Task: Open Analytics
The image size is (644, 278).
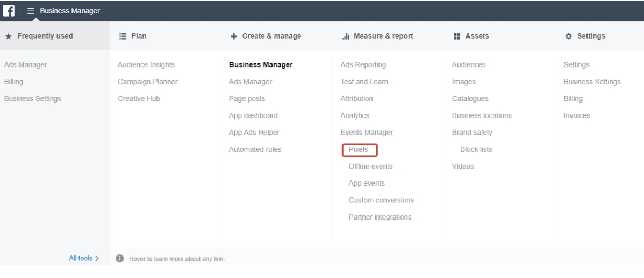Action: [355, 115]
